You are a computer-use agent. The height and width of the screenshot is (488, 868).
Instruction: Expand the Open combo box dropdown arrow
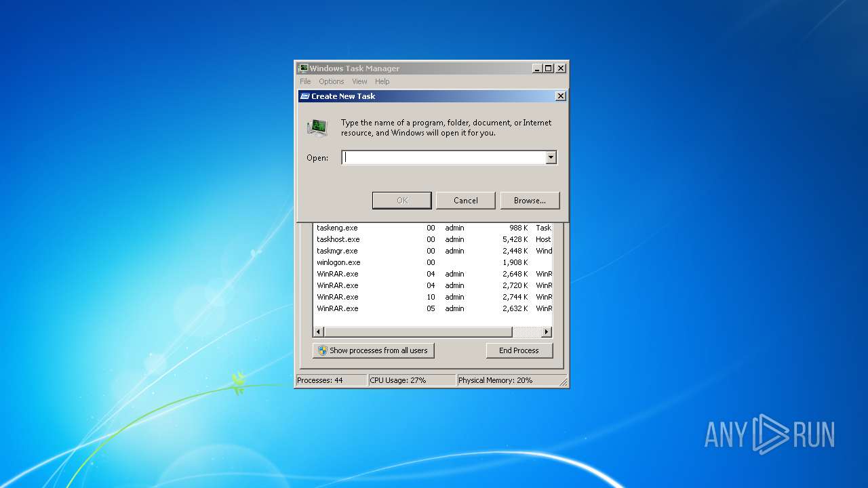click(551, 157)
